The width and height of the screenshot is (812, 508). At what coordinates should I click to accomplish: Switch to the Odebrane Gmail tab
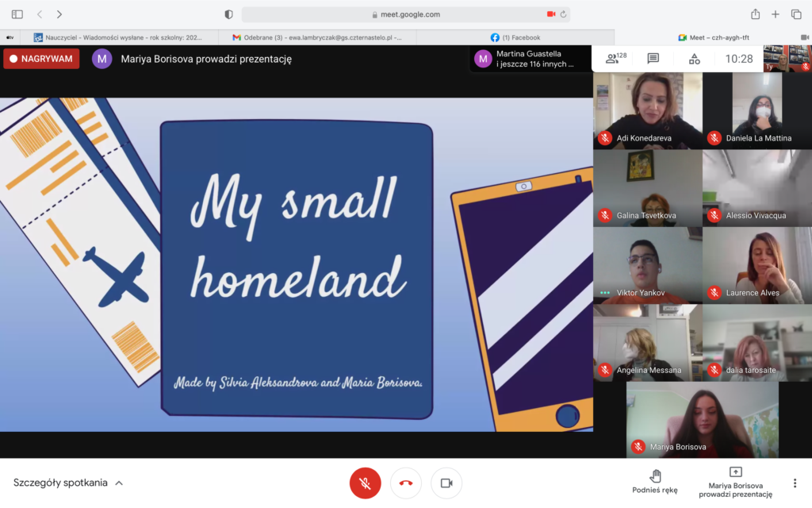point(317,37)
